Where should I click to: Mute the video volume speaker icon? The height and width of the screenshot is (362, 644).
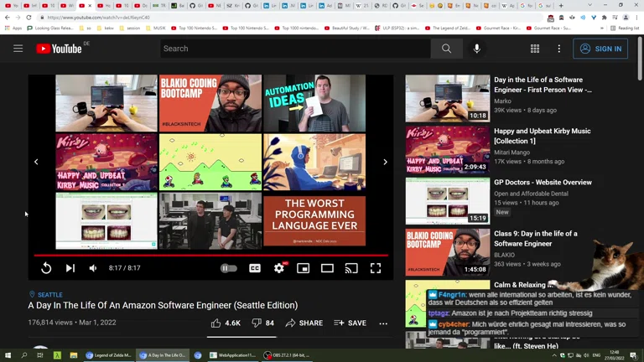(x=93, y=268)
